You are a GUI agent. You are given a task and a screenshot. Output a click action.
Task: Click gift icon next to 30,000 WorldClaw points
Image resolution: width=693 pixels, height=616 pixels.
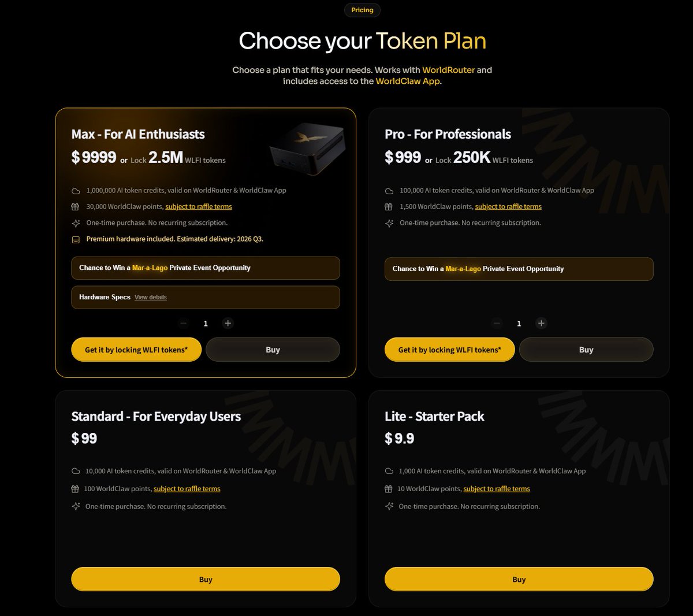click(x=76, y=207)
